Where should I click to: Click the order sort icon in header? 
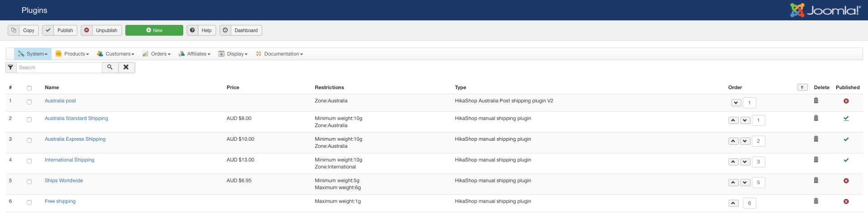[802, 87]
